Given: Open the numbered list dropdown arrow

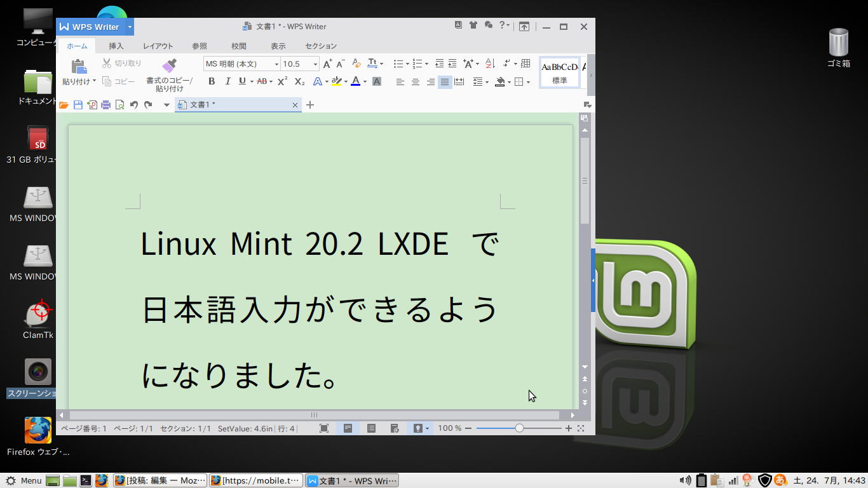Looking at the screenshot, I should [426, 64].
